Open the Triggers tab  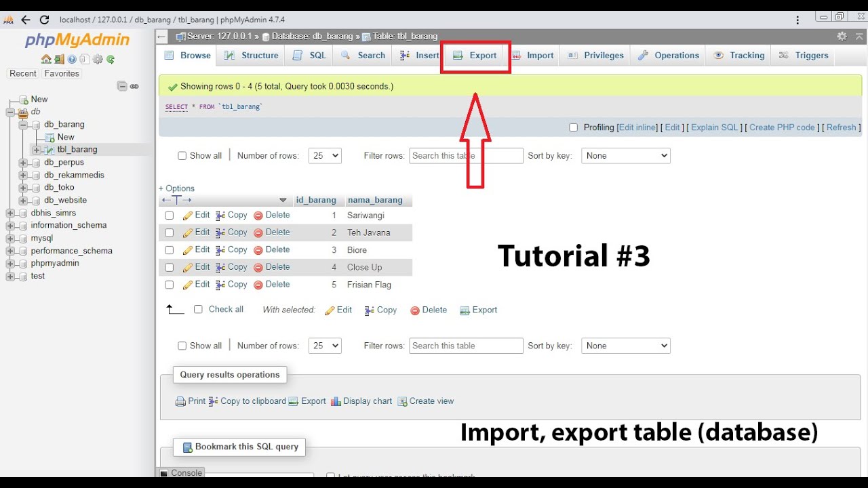coord(803,56)
